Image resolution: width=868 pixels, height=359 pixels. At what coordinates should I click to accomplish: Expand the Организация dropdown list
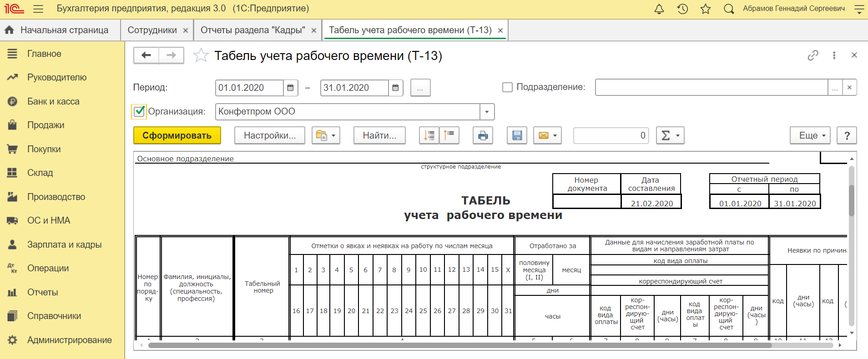tap(487, 112)
